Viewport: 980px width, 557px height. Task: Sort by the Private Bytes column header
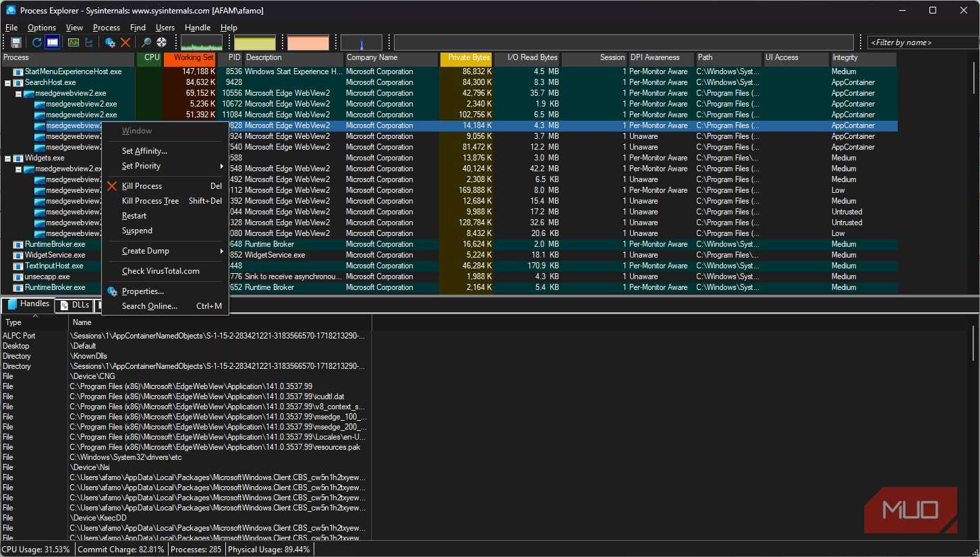tap(466, 59)
